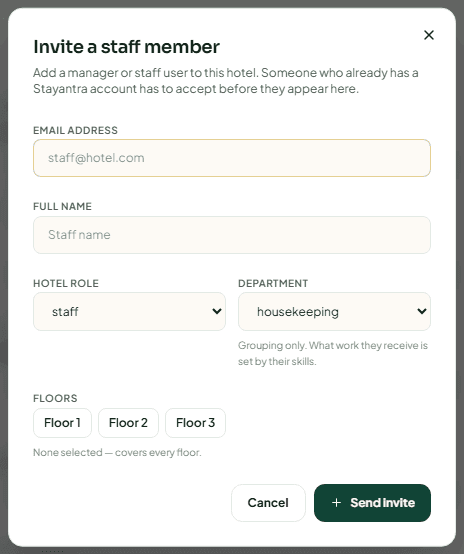This screenshot has width=464, height=554.
Task: Click the 'Invite a staff member' heading
Action: (127, 47)
